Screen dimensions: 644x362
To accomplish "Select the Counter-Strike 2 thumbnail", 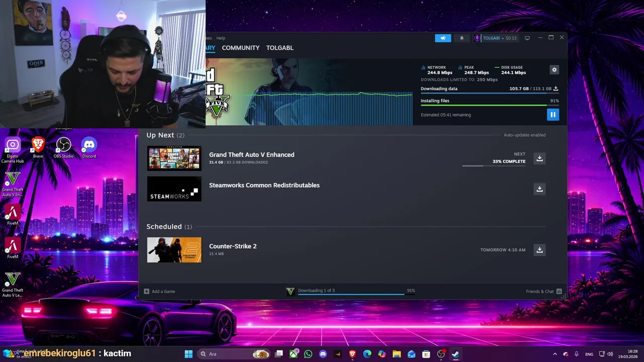I will pos(174,250).
